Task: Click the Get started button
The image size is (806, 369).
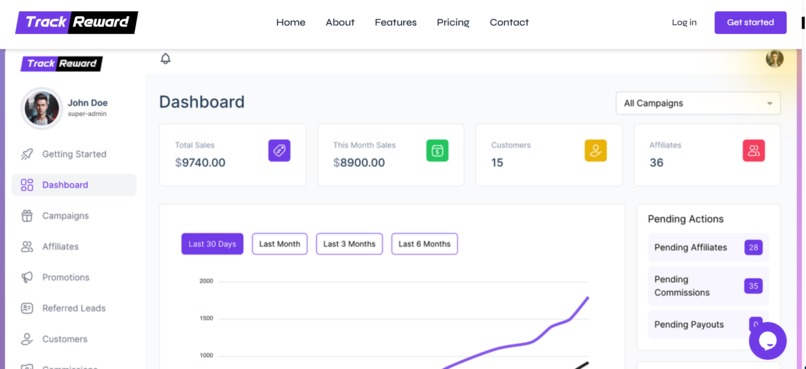Action: [x=750, y=23]
